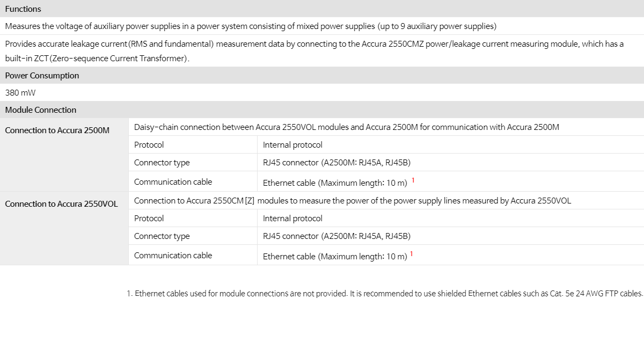This screenshot has width=644, height=349.
Task: Click the first Protocol label cell
Action: pos(149,145)
